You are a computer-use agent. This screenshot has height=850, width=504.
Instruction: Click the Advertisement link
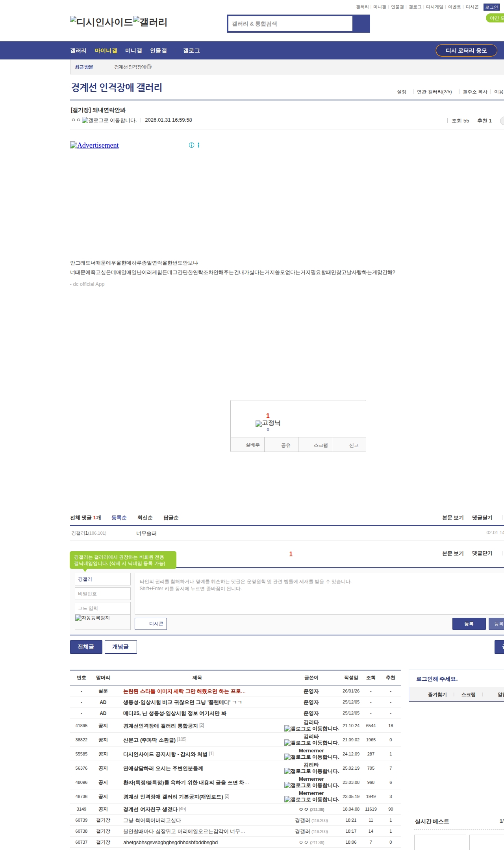(94, 145)
